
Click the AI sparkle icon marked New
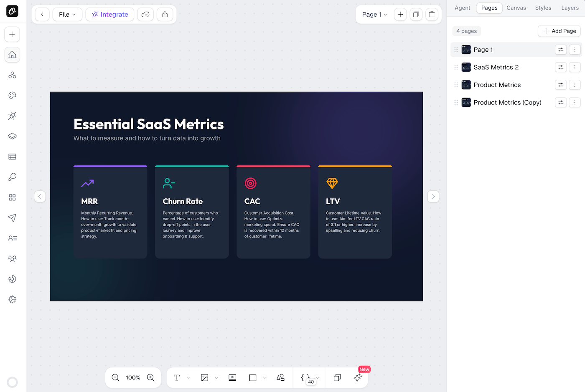click(x=358, y=377)
